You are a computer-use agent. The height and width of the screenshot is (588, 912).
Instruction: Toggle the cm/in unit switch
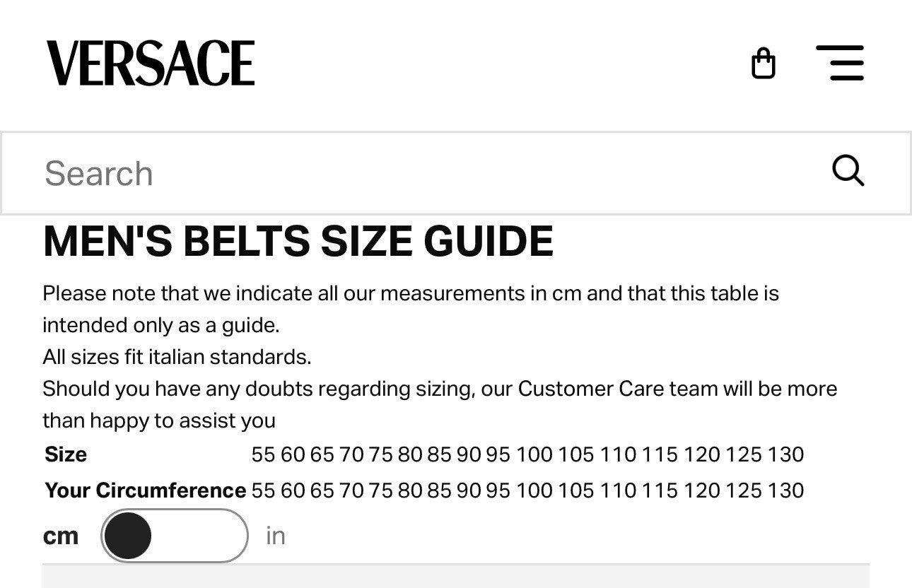[175, 536]
